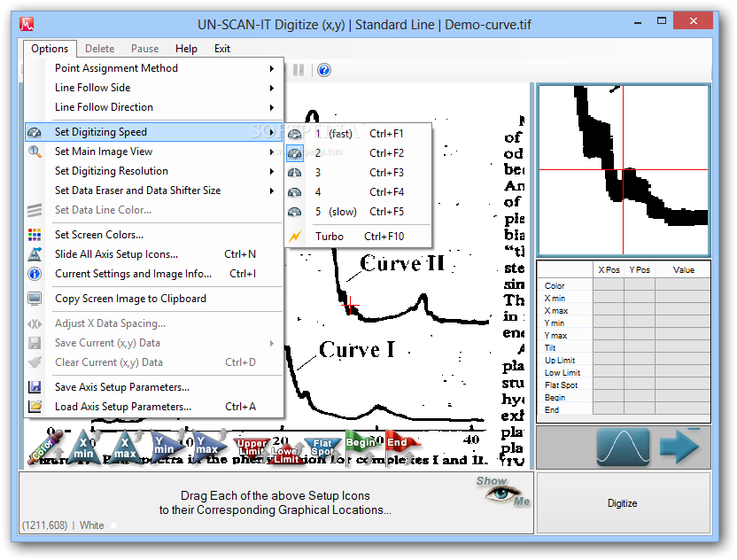Select the Lower Limit setup icon
Image resolution: width=737 pixels, height=560 pixels.
coord(286,455)
